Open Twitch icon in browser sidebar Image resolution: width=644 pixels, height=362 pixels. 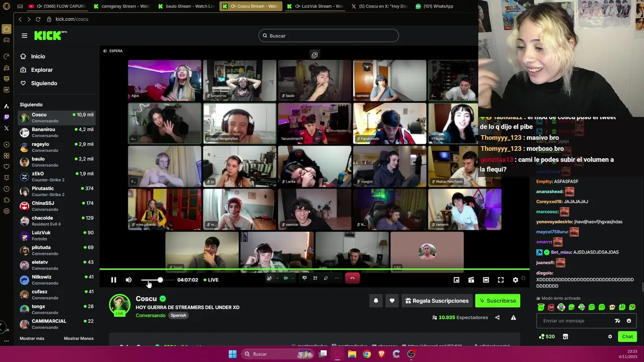click(6, 117)
